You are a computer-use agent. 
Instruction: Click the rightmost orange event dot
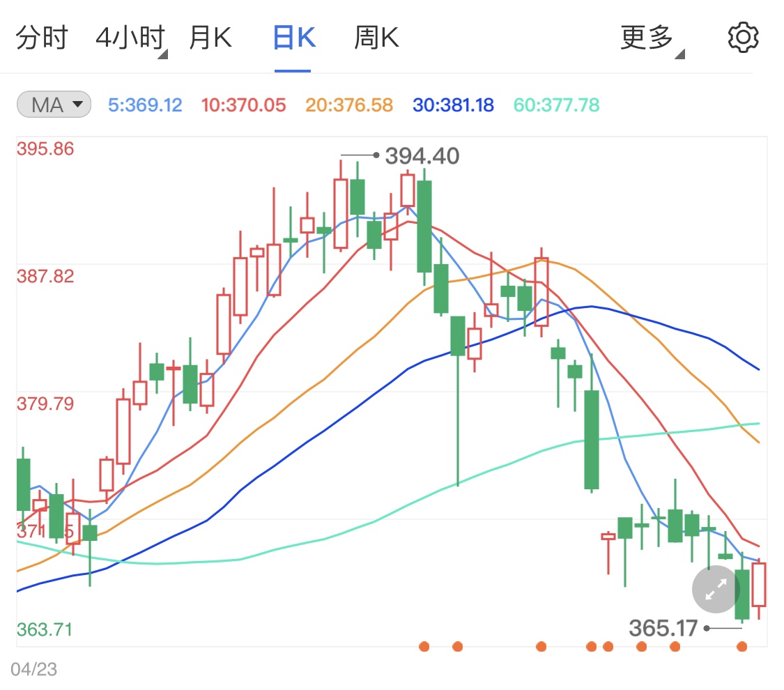tap(742, 647)
